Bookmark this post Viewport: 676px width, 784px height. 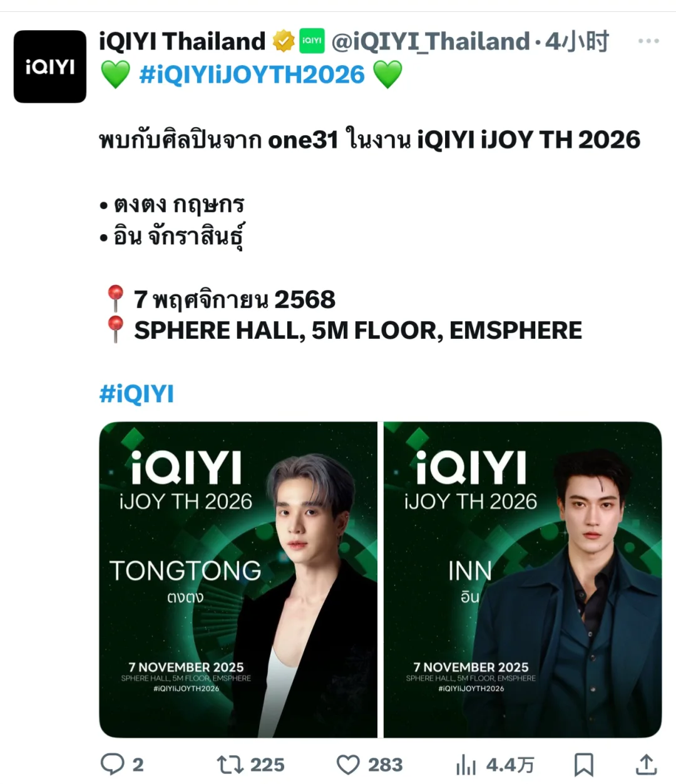584,765
